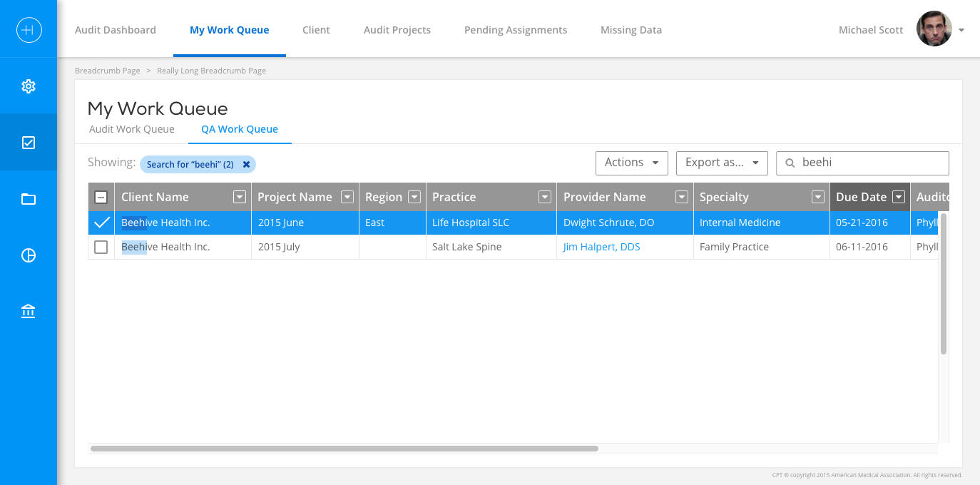Screen dimensions: 980x485
Task: Open the Actions dropdown
Action: [x=631, y=163]
